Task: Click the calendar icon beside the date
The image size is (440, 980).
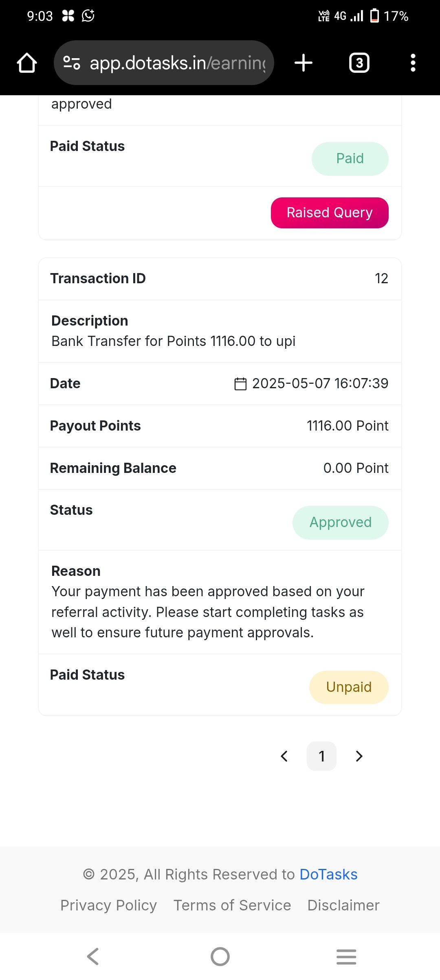Action: click(x=240, y=384)
